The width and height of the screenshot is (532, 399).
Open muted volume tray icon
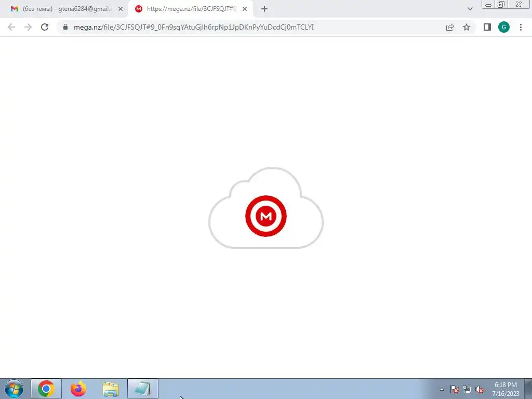coord(480,389)
